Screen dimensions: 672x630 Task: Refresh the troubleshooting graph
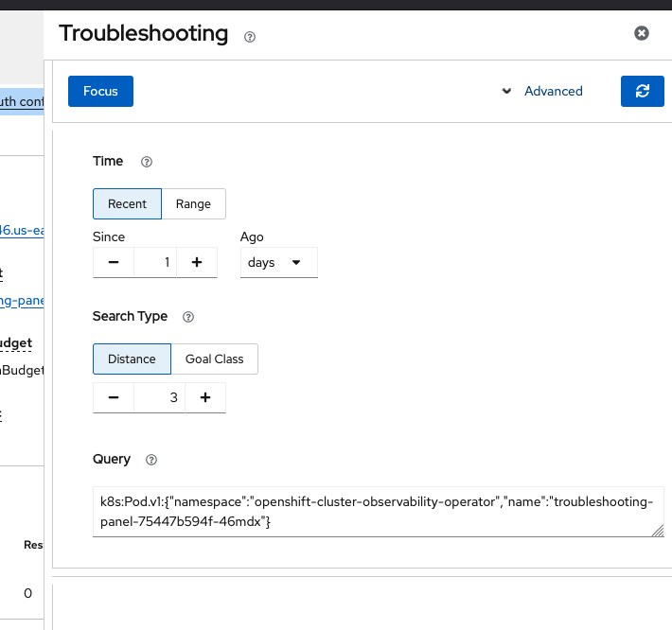tap(642, 91)
